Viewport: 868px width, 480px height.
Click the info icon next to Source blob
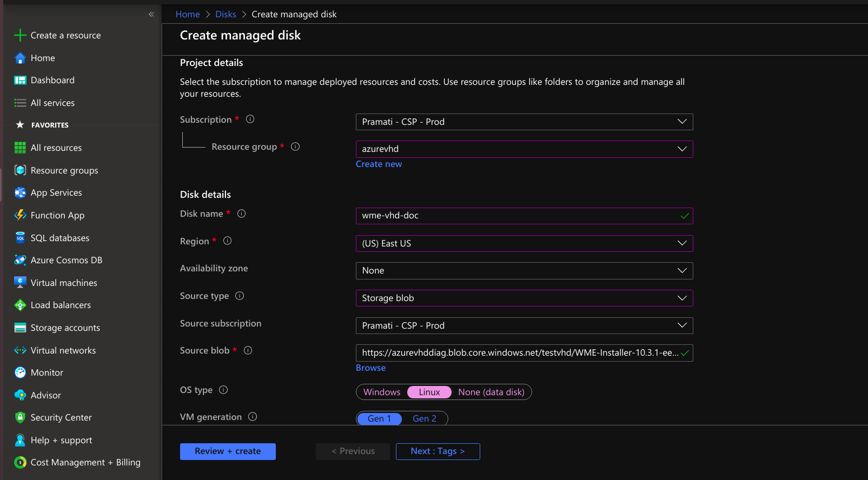coord(248,350)
